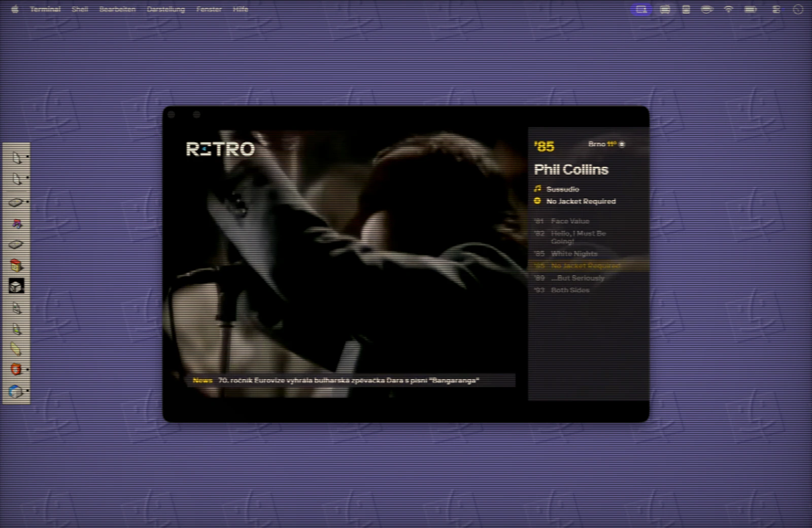Click the Brno 11° weather label

602,144
